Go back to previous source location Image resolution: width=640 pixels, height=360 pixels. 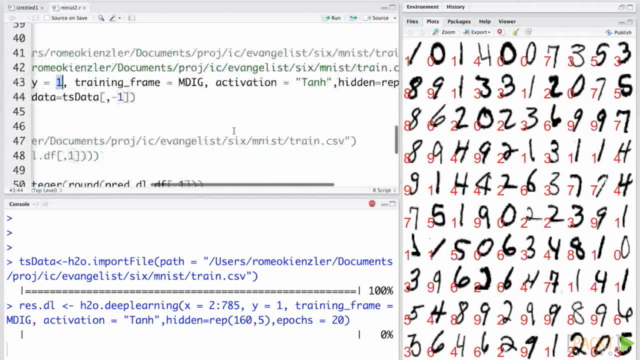[x=12, y=18]
